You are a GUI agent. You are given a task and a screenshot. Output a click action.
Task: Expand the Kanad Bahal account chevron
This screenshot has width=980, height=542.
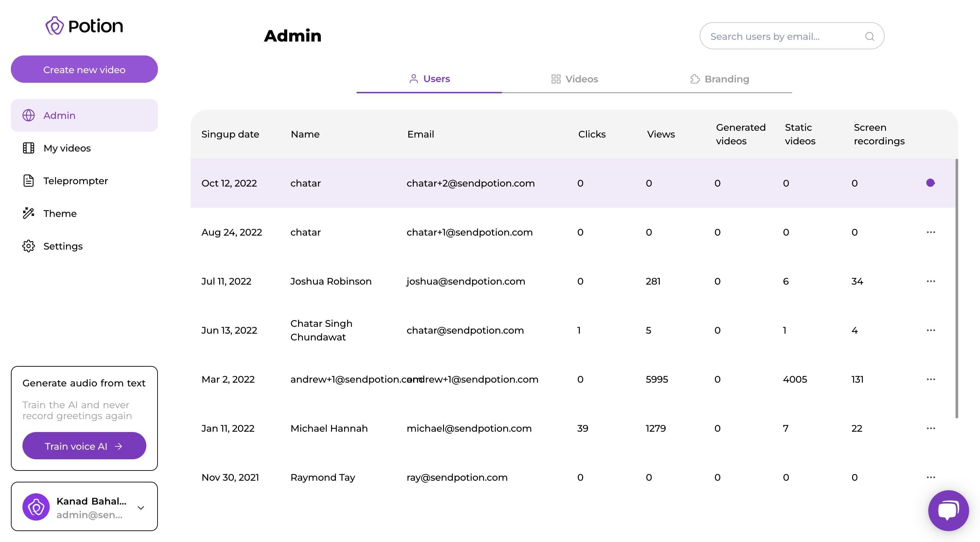click(141, 508)
